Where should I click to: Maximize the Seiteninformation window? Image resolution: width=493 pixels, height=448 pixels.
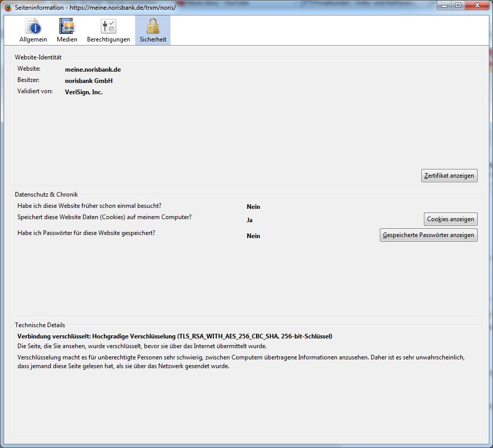tap(458, 5)
